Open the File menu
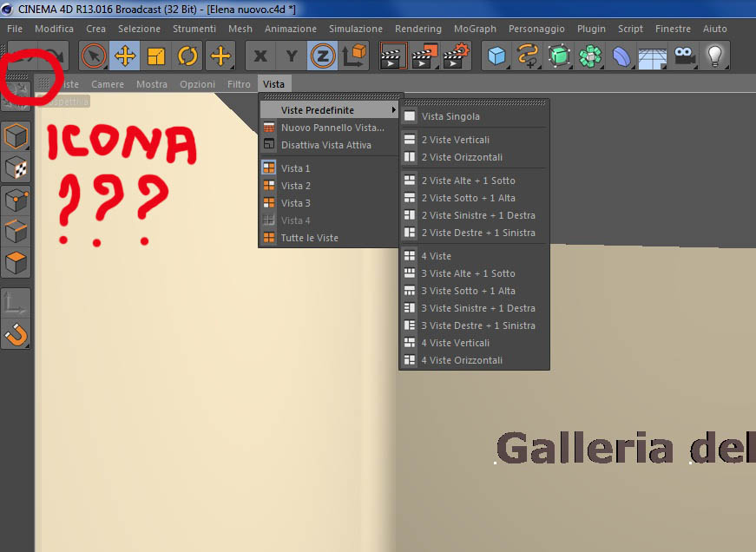 pos(15,29)
